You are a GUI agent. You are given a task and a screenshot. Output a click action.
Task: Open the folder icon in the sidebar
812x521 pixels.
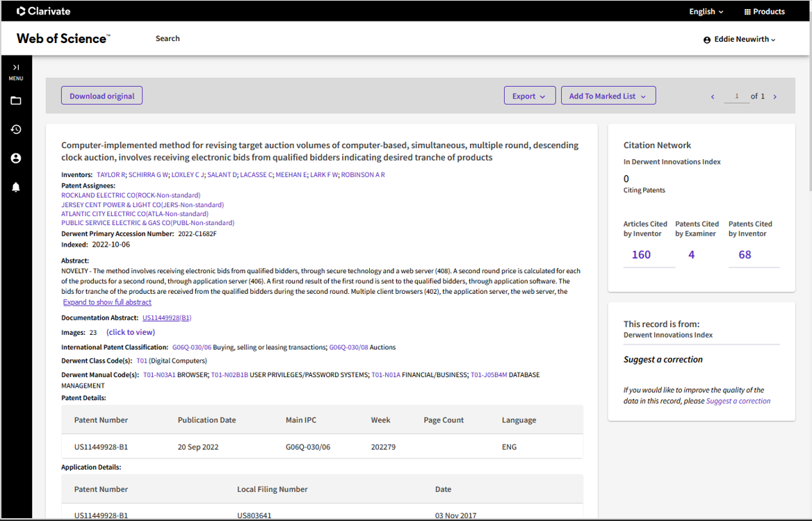point(16,100)
